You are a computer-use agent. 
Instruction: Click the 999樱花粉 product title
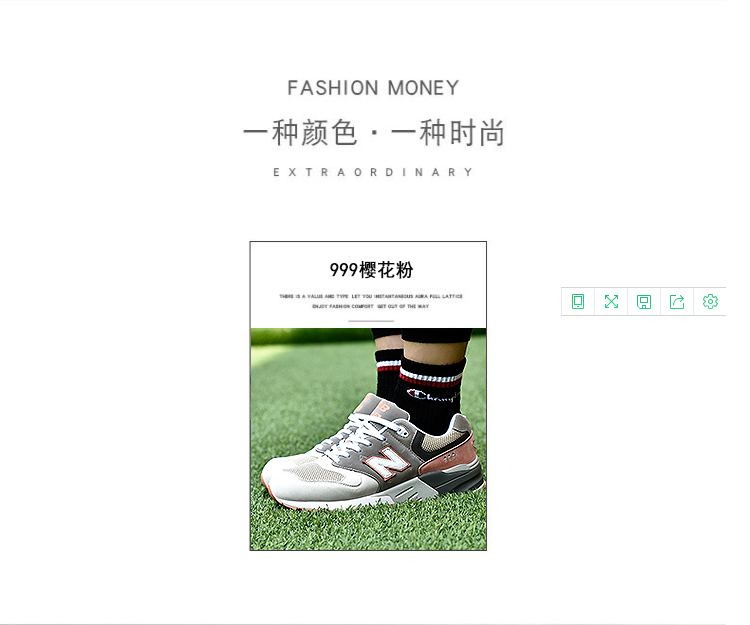(x=371, y=270)
